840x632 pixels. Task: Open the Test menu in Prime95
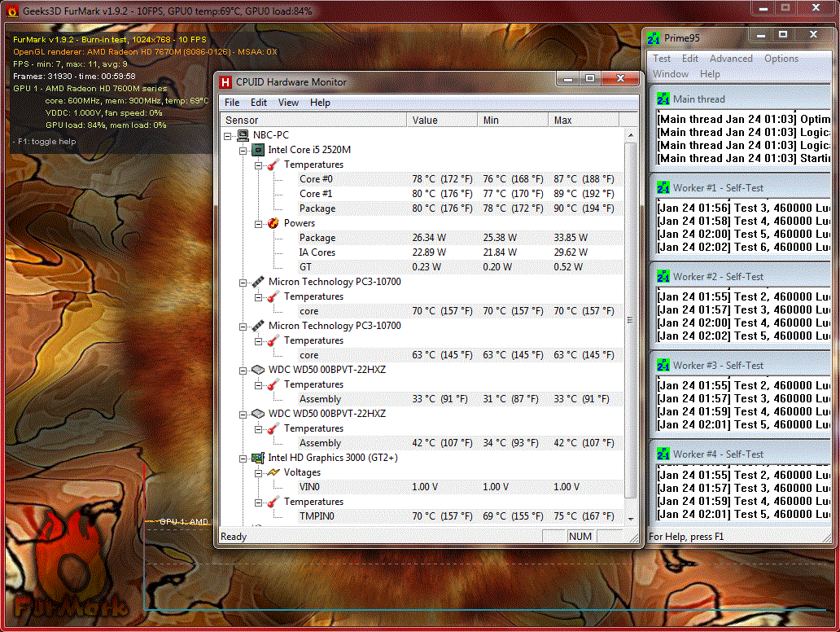[x=662, y=59]
